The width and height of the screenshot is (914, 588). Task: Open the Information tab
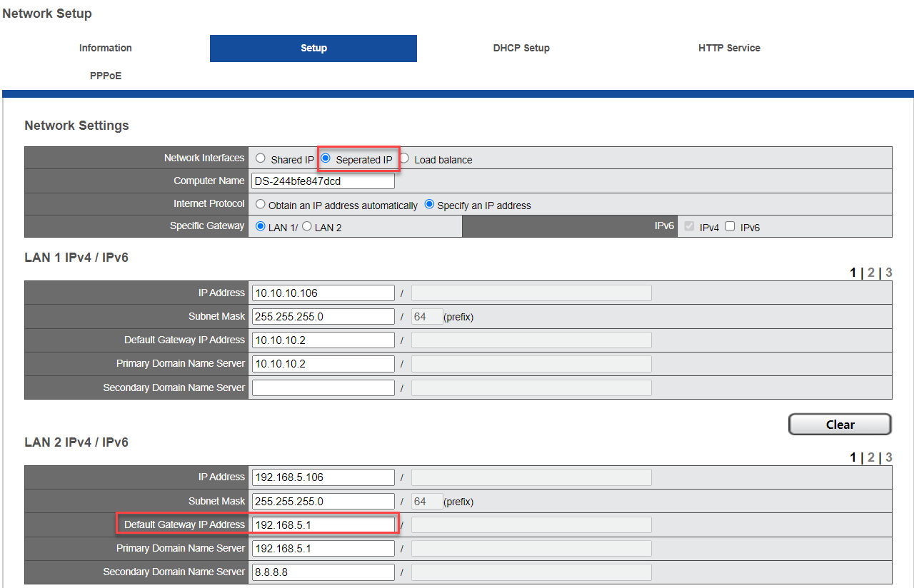pyautogui.click(x=105, y=48)
